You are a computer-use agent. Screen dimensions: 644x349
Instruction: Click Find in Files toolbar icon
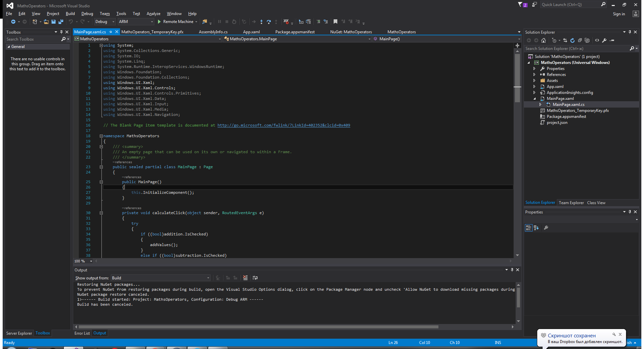coord(205,22)
